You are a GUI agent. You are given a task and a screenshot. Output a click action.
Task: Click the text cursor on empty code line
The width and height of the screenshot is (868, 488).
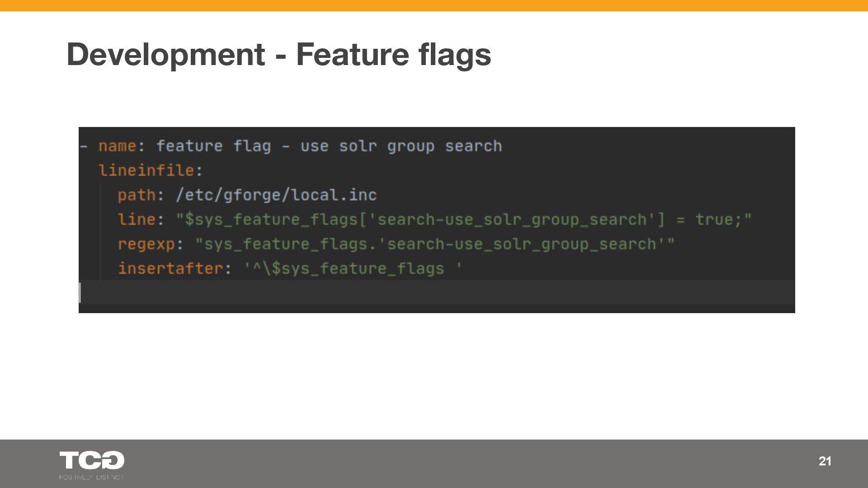pyautogui.click(x=80, y=292)
